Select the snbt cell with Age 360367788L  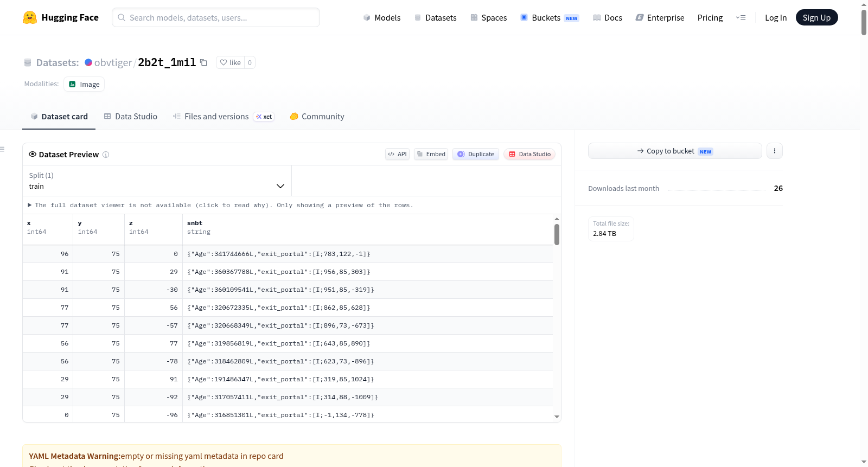click(368, 272)
